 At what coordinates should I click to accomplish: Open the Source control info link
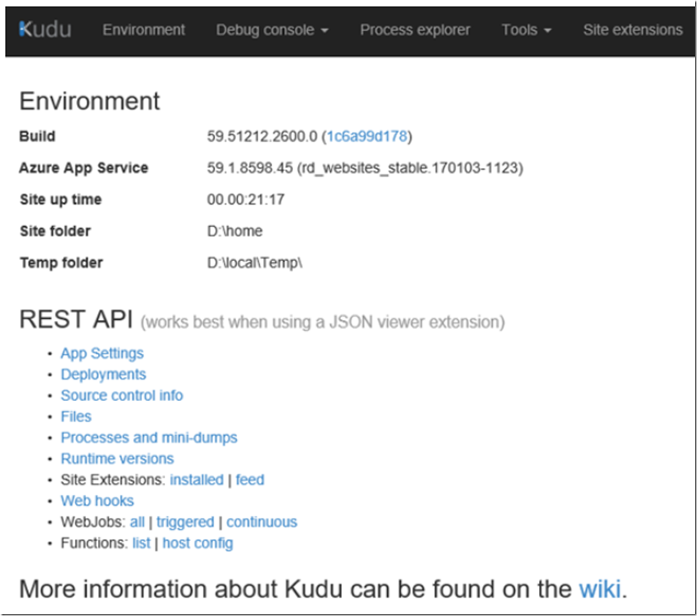[x=122, y=395]
